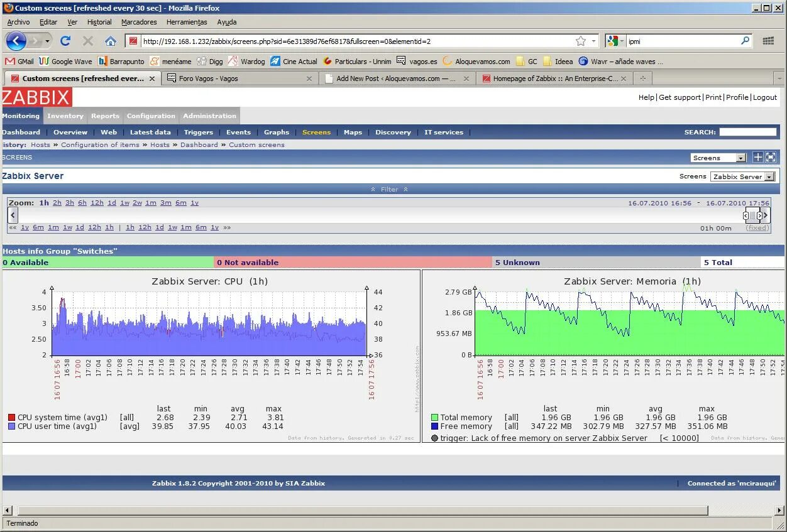Go to Triggers submenu
Screen dimensions: 787x532
pos(198,132)
